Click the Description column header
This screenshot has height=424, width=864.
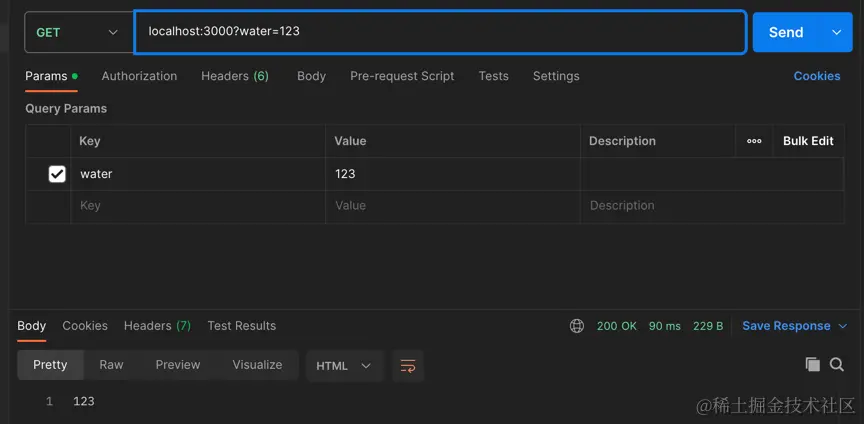622,141
